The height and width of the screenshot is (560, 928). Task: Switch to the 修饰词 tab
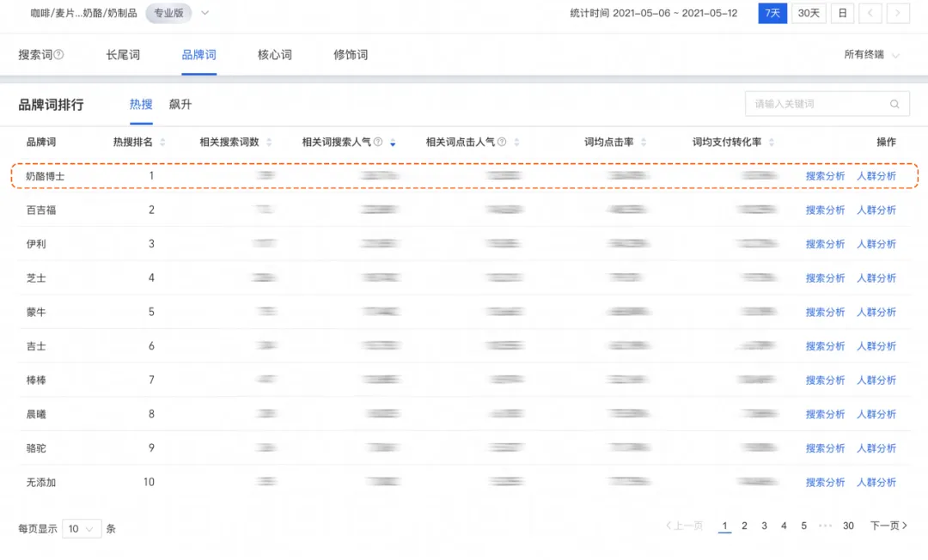click(351, 54)
